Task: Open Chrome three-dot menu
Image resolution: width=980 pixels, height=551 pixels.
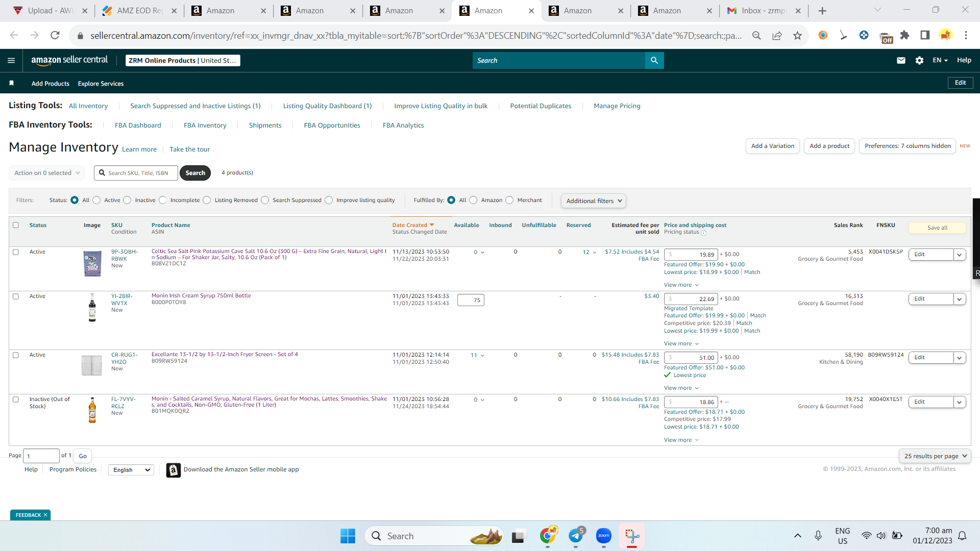Action: click(966, 35)
